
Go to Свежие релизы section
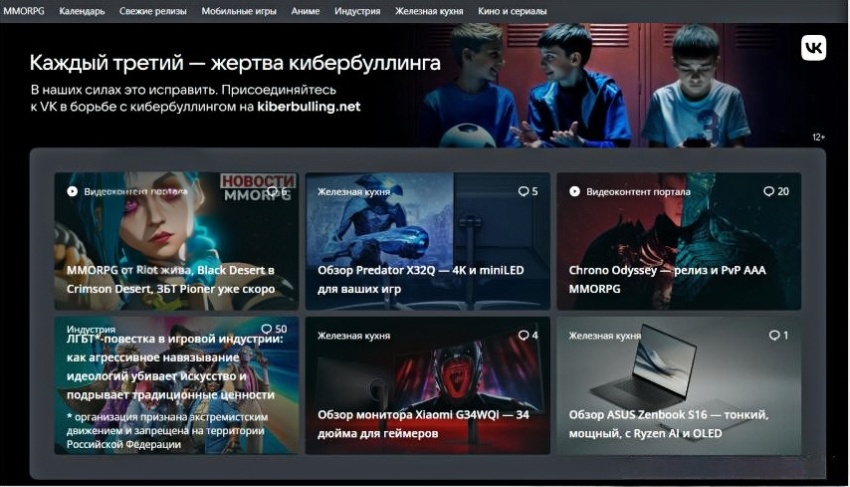click(x=154, y=11)
